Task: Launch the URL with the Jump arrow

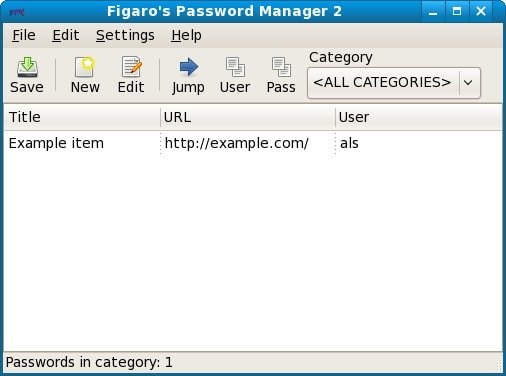Action: click(188, 67)
